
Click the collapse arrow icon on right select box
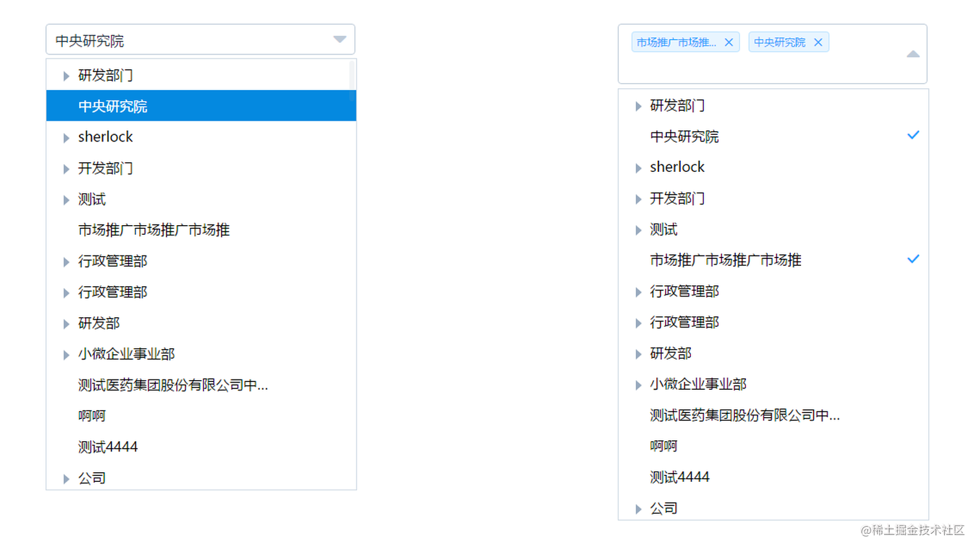coord(913,54)
